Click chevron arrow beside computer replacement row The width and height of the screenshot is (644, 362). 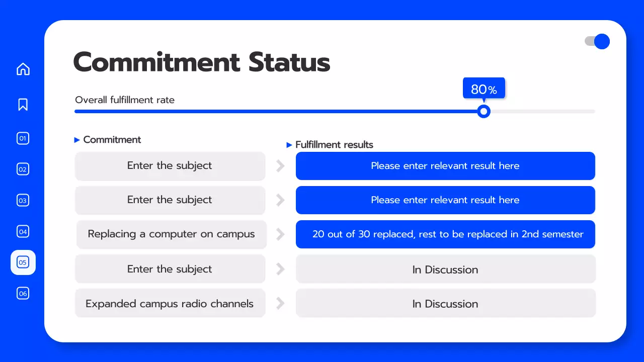point(281,234)
